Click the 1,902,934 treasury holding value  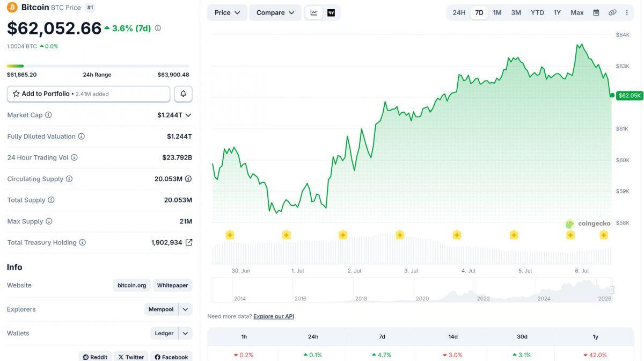coord(167,242)
